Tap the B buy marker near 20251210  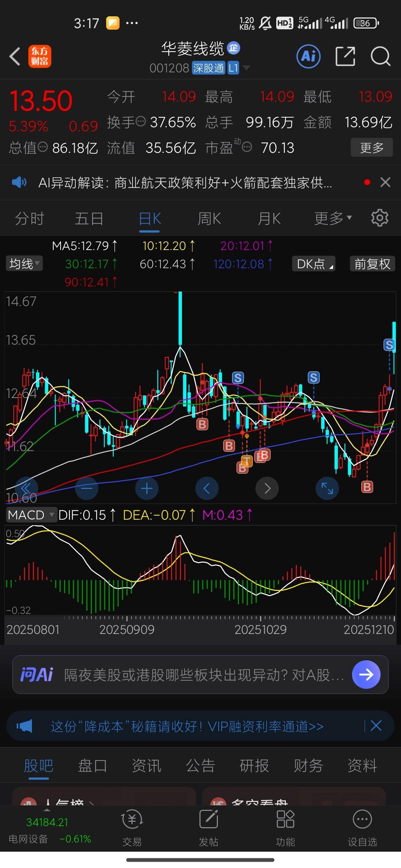[367, 487]
